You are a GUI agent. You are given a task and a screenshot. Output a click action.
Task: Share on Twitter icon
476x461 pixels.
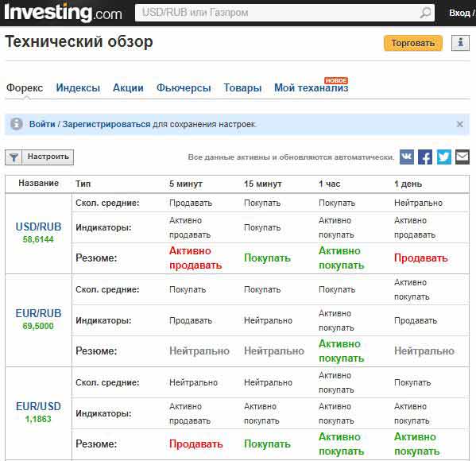tap(444, 157)
